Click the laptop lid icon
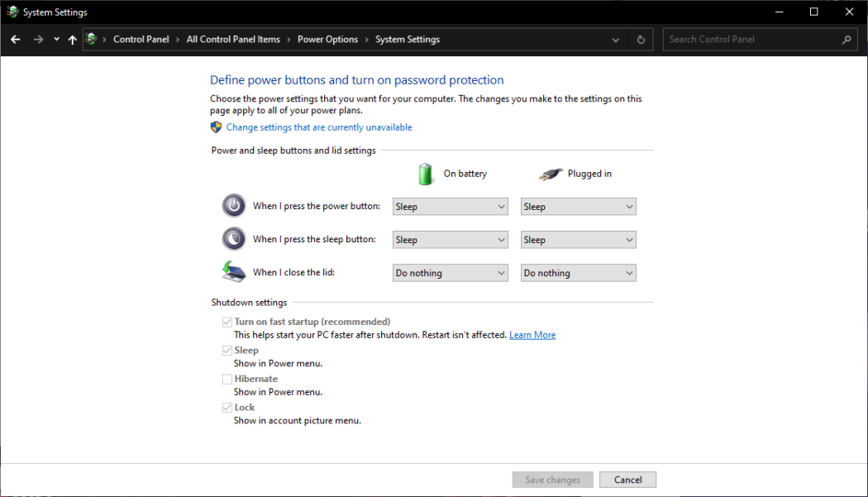 click(233, 271)
